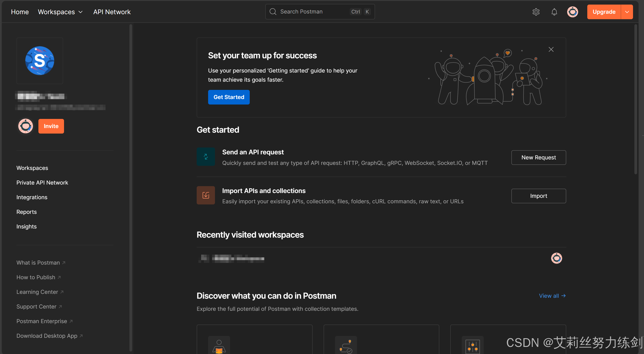644x354 pixels.
Task: Follow the View all link
Action: [552, 296]
